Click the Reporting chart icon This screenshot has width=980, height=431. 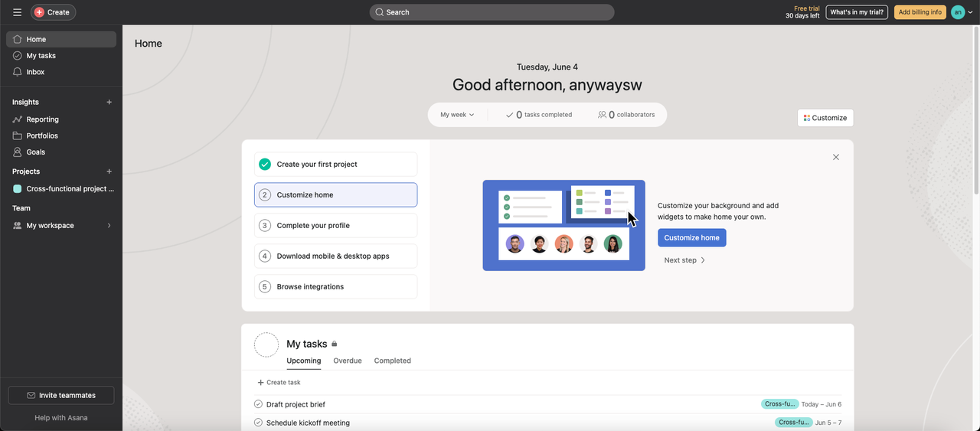point(18,119)
